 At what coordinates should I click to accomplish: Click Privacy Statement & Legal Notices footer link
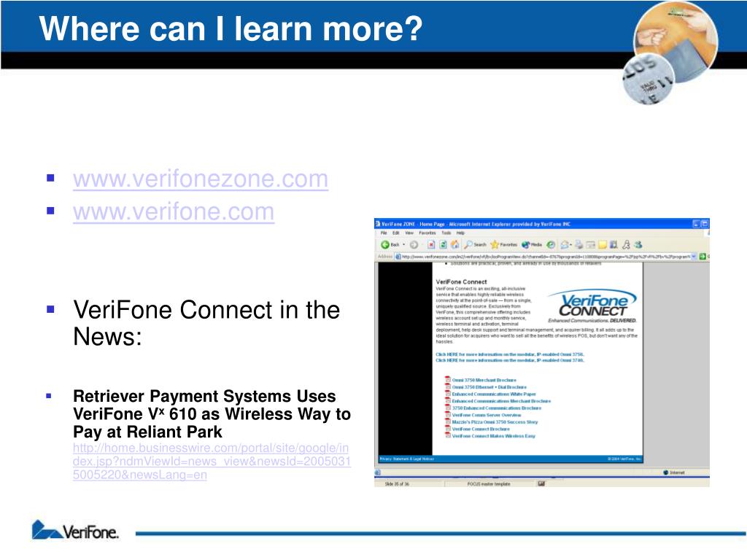[x=407, y=459]
